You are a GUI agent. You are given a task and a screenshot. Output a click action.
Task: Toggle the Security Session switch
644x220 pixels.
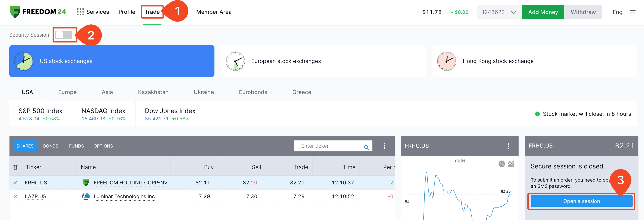(x=64, y=35)
